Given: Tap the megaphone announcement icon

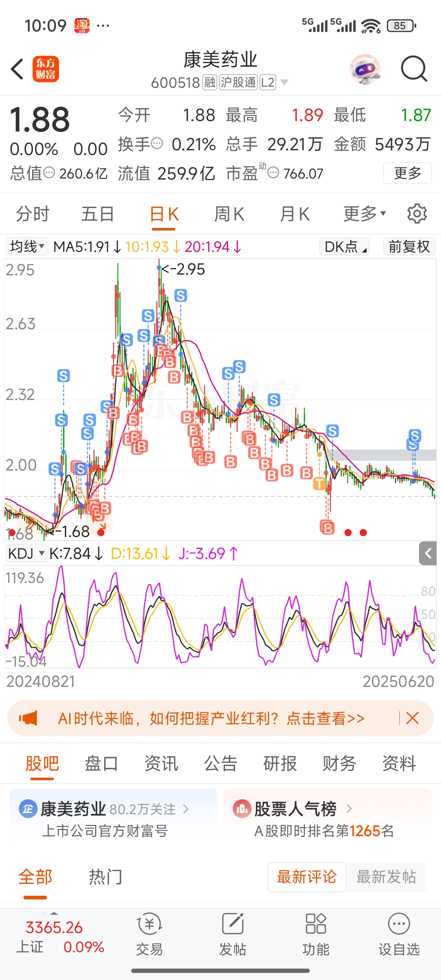Looking at the screenshot, I should [28, 718].
